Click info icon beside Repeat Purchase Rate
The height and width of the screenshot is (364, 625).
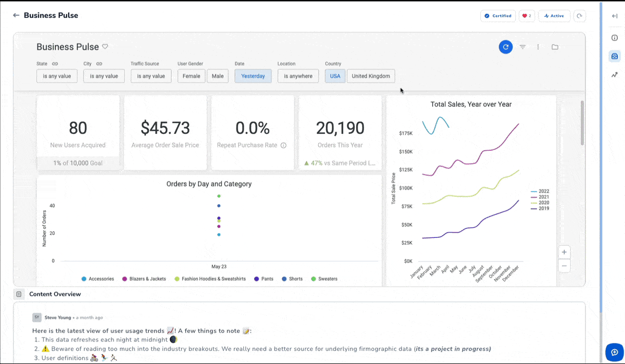pyautogui.click(x=283, y=145)
